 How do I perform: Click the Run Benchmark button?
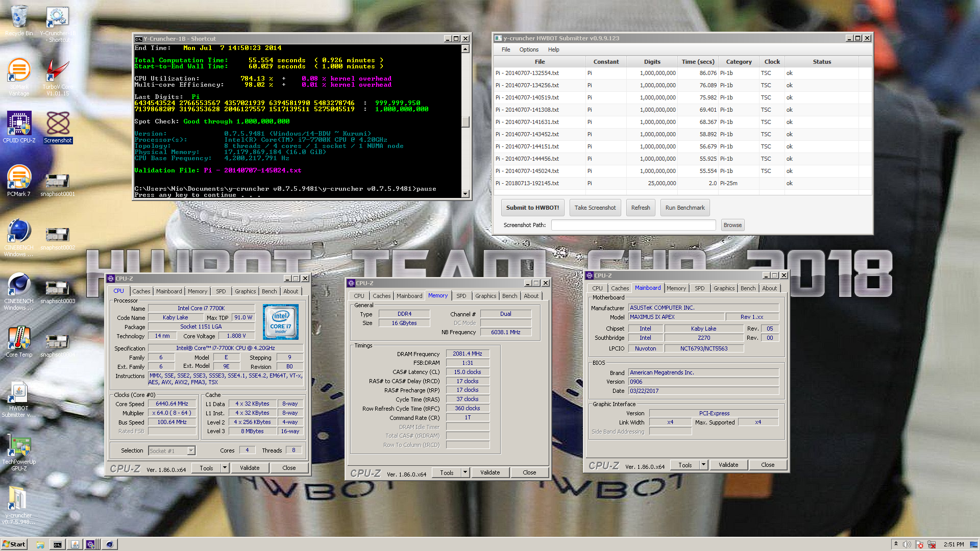tap(685, 208)
